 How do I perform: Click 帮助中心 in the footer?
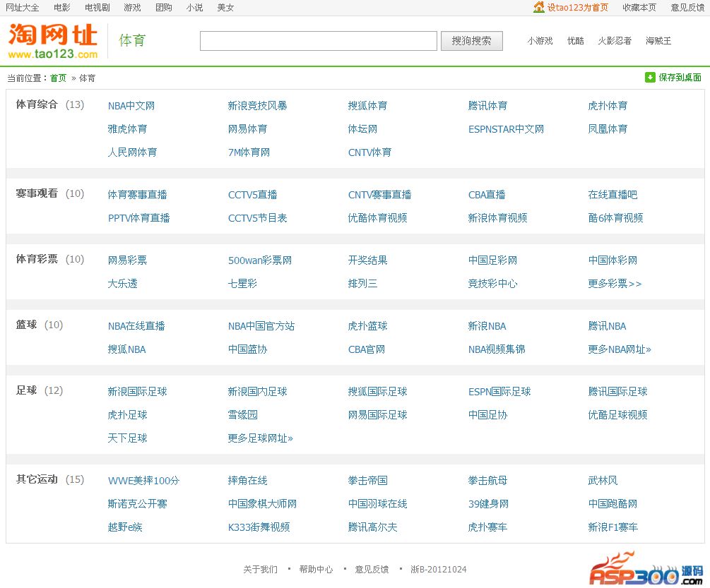[x=316, y=570]
